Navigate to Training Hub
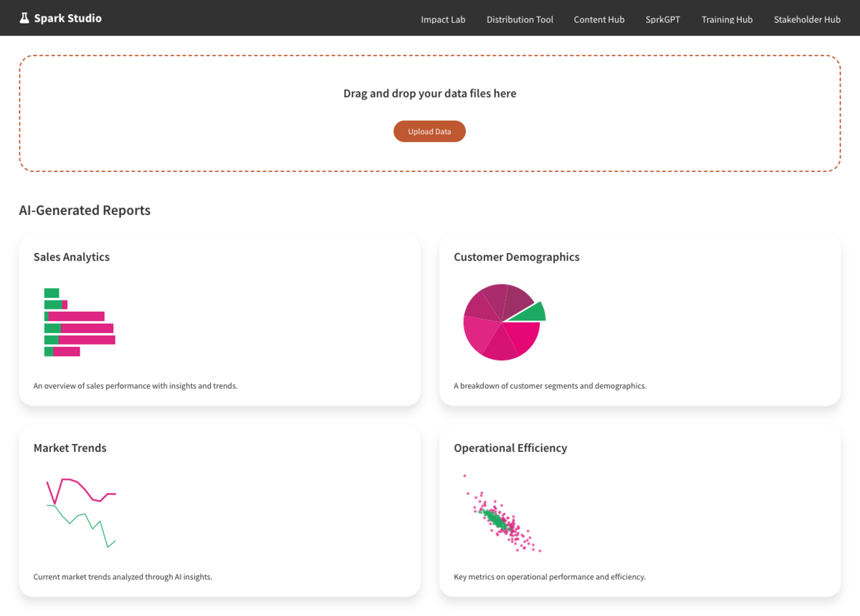860x616 pixels. coord(727,19)
